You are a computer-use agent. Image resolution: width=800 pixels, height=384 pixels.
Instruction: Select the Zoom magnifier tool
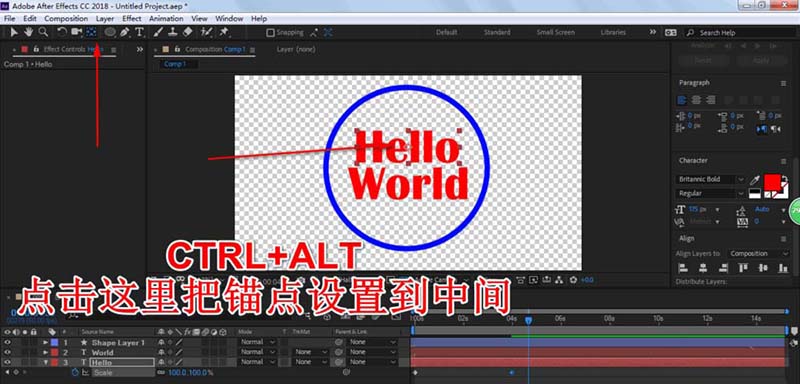click(43, 32)
